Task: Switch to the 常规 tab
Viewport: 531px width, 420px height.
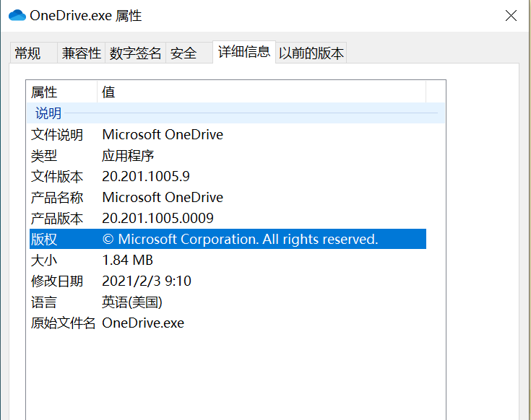Action: tap(33, 53)
